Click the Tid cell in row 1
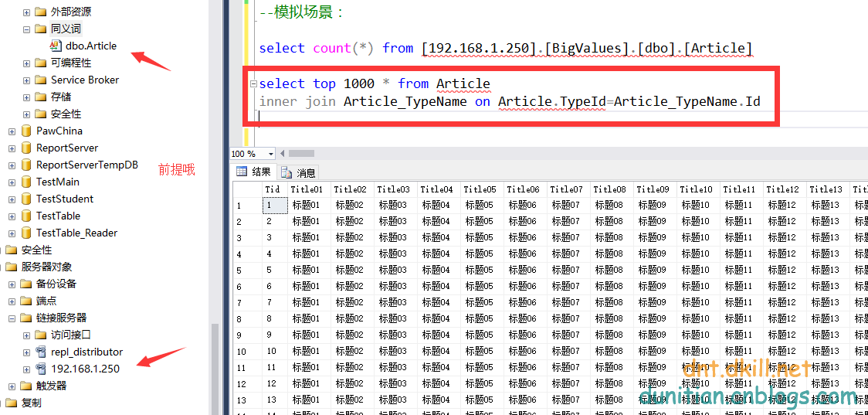 click(275, 206)
